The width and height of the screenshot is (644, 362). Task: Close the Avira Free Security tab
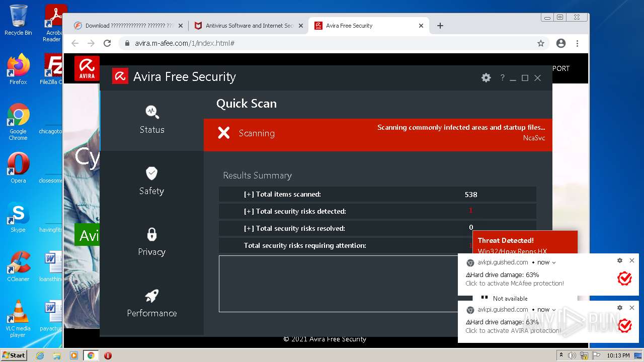click(x=421, y=26)
